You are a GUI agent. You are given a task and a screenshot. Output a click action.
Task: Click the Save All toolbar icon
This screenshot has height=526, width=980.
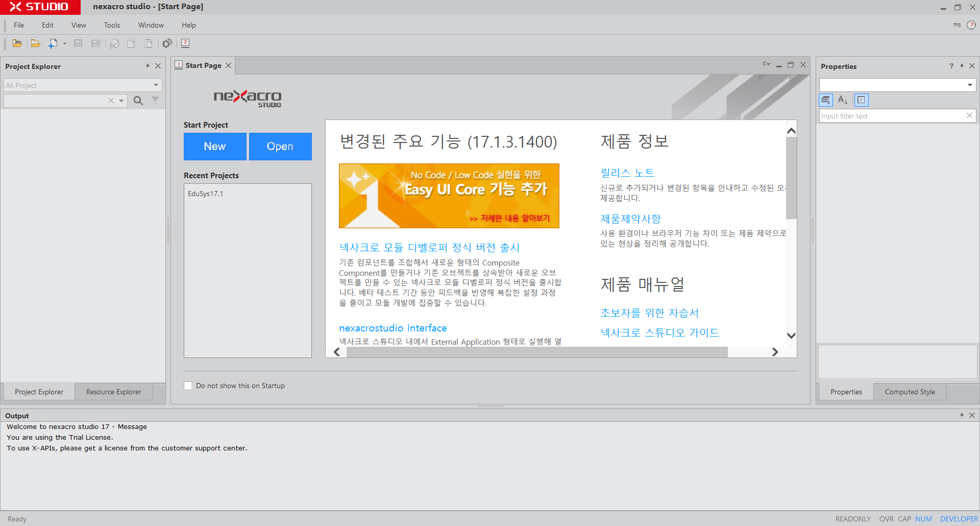pyautogui.click(x=95, y=43)
